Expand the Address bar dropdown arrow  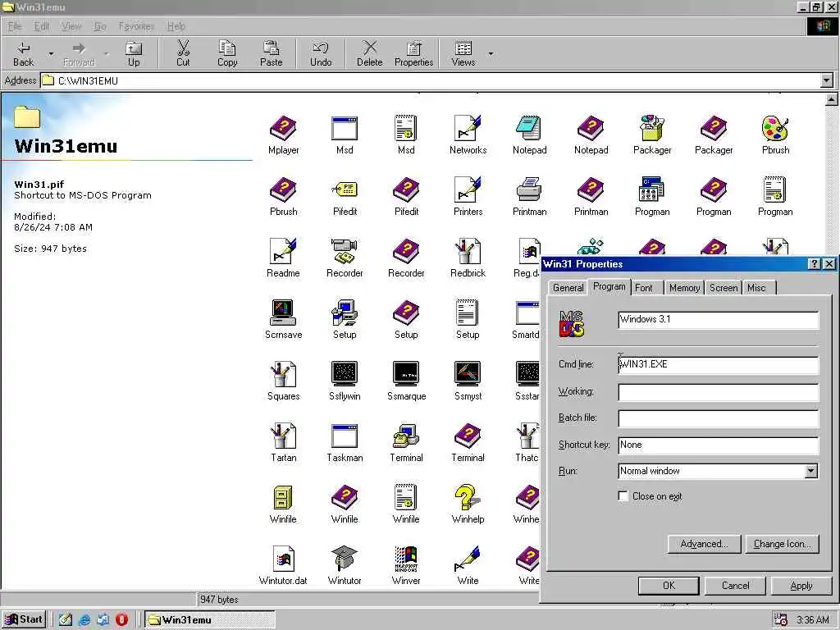827,81
